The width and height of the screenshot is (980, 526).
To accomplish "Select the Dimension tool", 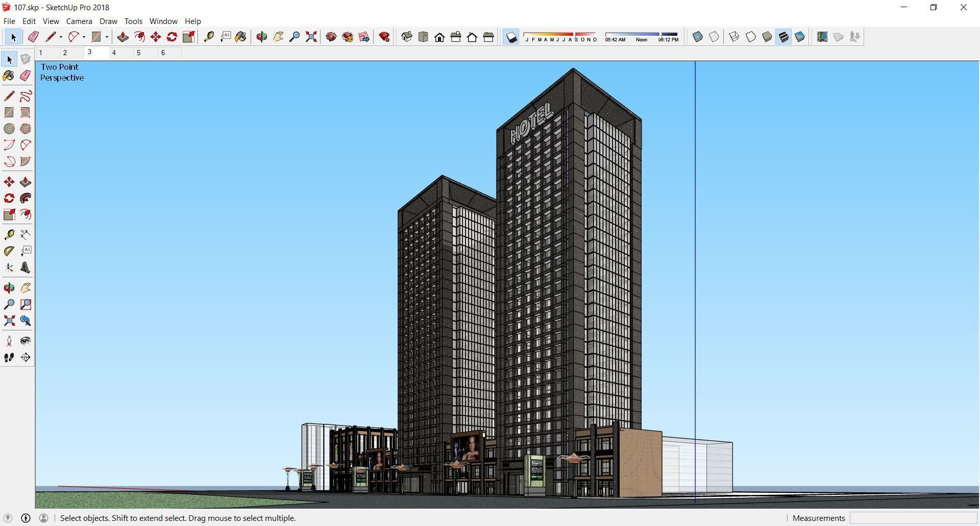I will tap(26, 234).
